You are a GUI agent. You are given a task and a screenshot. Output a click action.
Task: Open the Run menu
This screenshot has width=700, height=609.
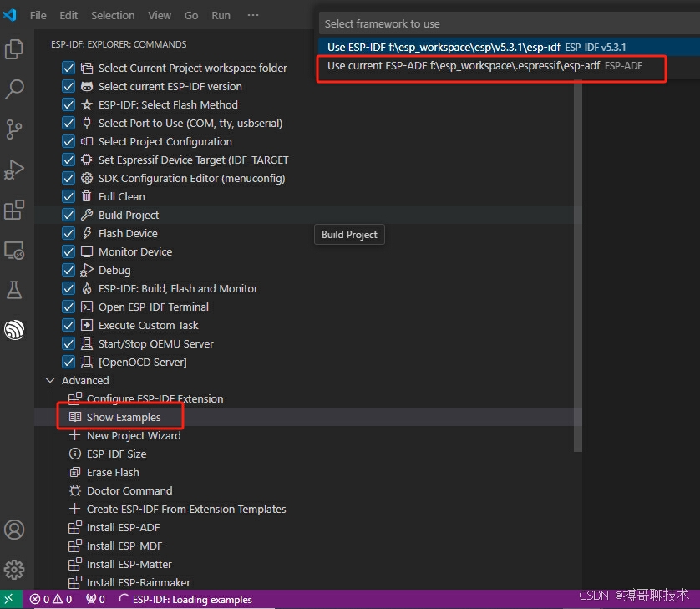221,15
